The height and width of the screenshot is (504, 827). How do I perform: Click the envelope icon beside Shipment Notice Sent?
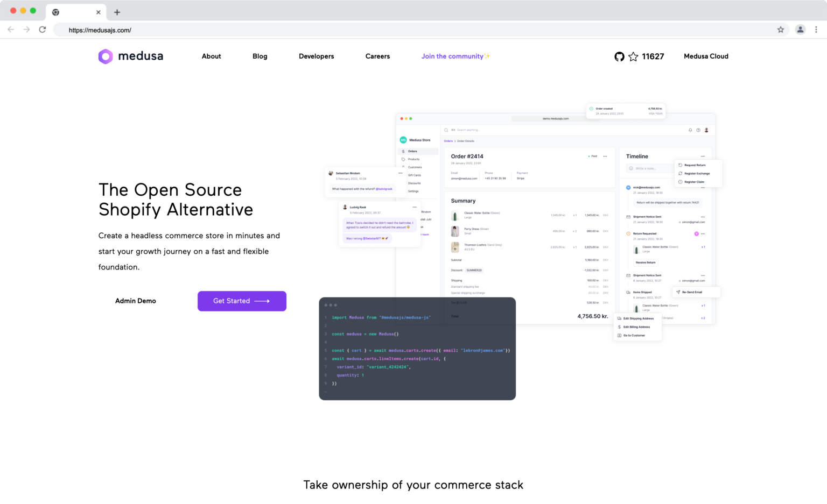(628, 217)
